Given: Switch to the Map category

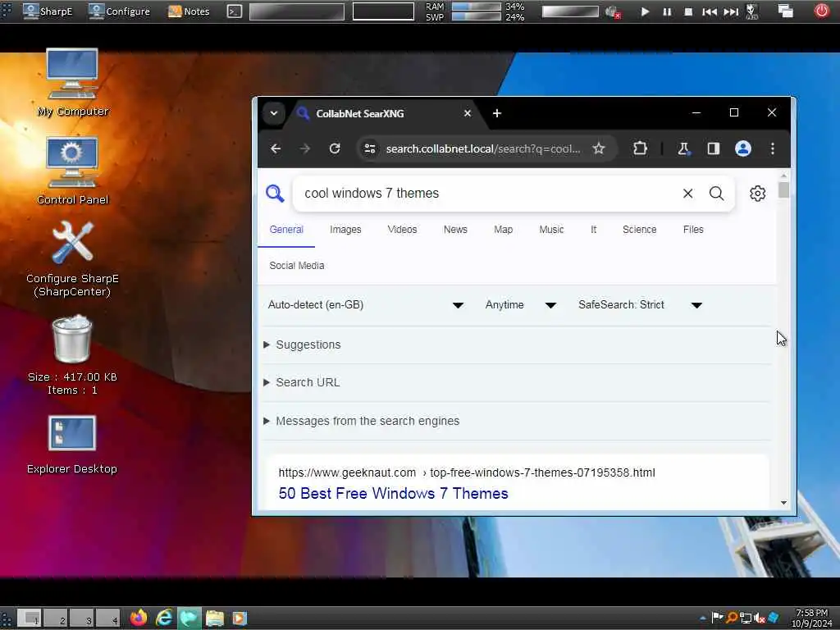Looking at the screenshot, I should tap(504, 230).
